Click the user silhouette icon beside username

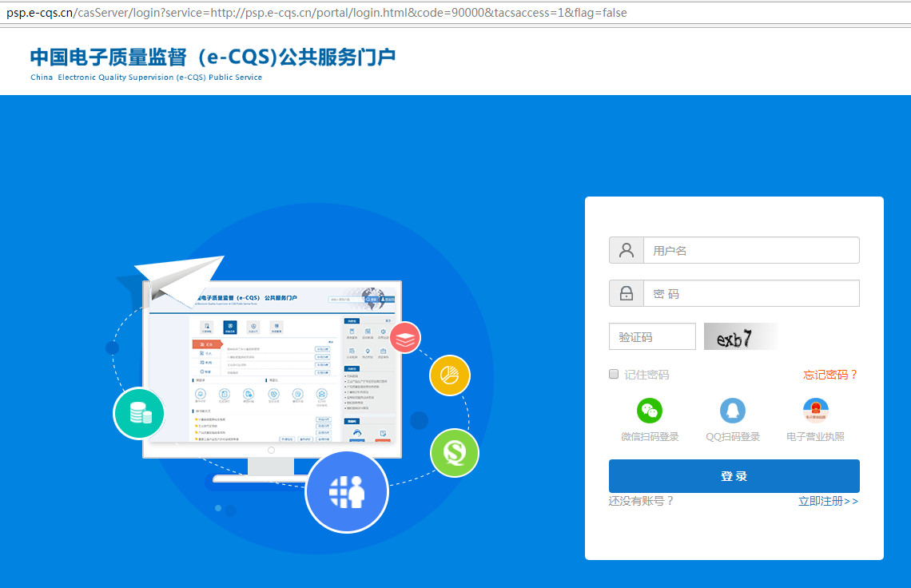pyautogui.click(x=627, y=250)
